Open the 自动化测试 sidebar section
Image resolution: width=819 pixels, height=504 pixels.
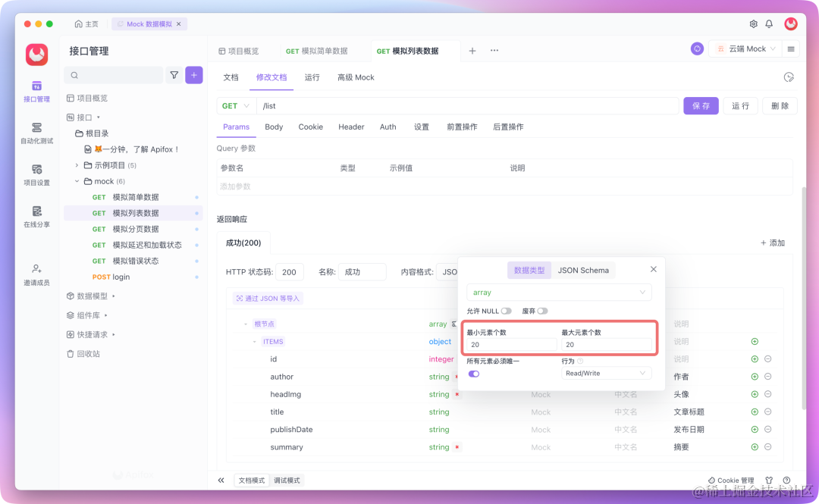coord(36,133)
